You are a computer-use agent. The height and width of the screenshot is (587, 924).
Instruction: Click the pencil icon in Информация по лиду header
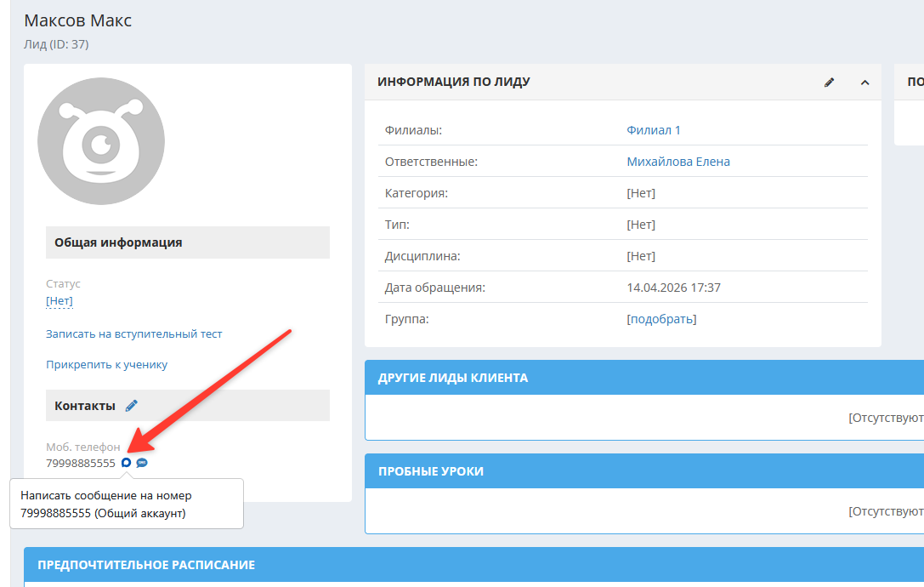(x=830, y=83)
